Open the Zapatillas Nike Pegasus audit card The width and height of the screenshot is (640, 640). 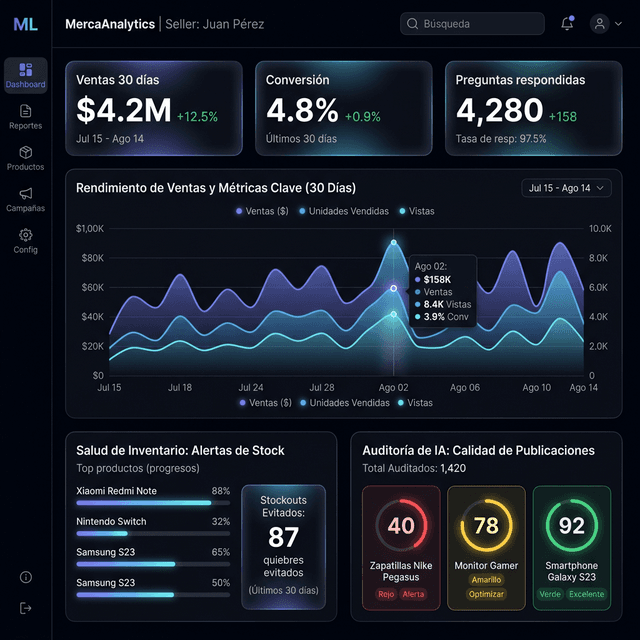[401, 548]
